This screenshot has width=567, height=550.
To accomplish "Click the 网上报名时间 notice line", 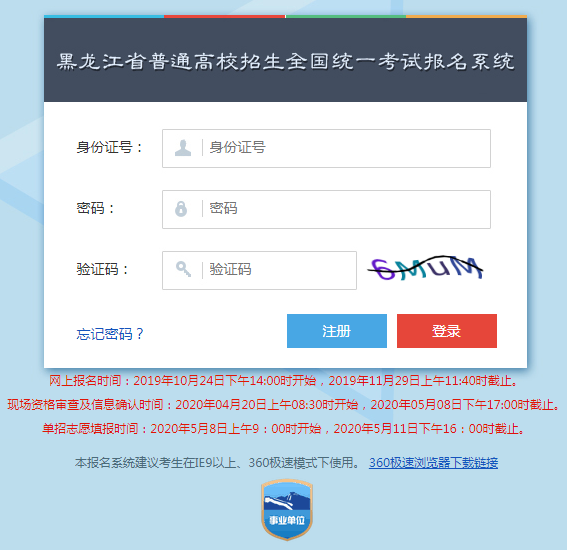I will pyautogui.click(x=284, y=381).
